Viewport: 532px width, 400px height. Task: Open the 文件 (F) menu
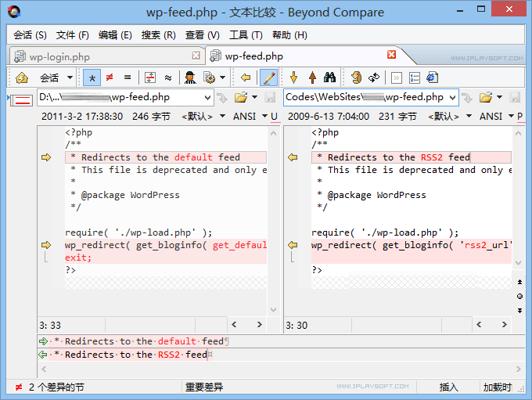click(x=73, y=35)
